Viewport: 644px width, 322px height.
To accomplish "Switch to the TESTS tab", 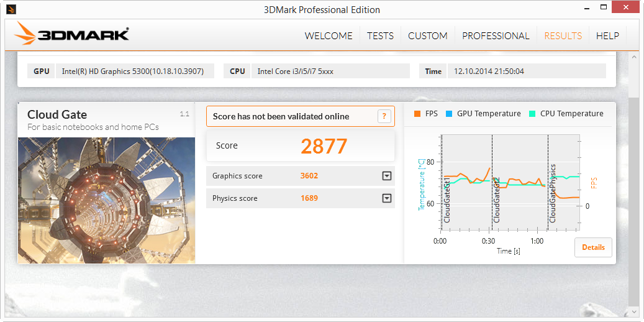I will [380, 36].
